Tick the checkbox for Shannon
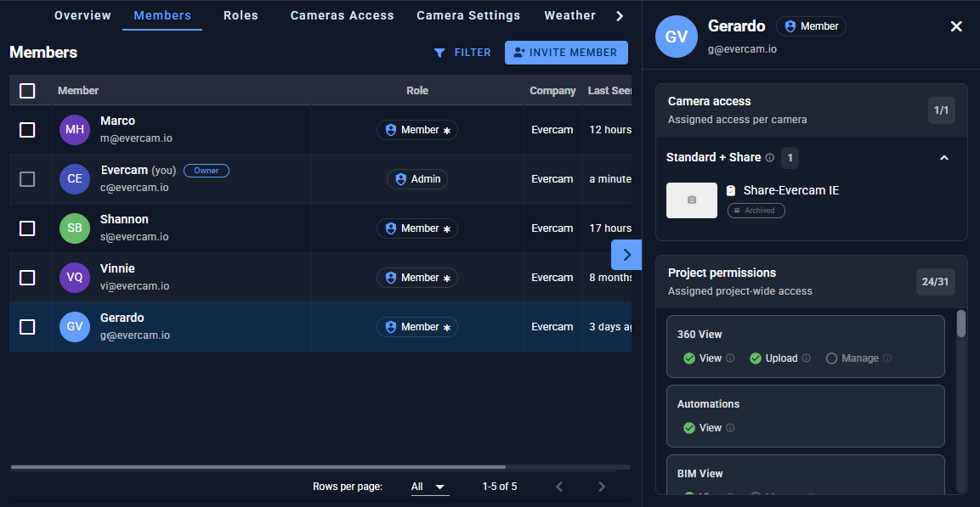 pos(27,228)
